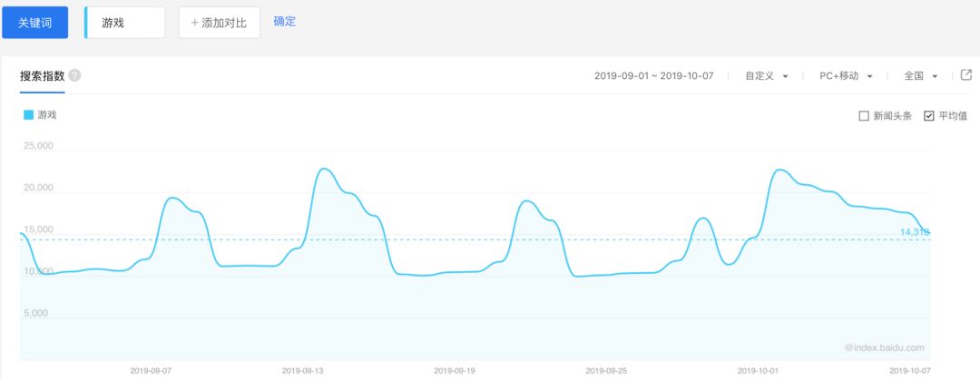Image resolution: width=980 pixels, height=380 pixels.
Task: Click the plus icon in 添加对比
Action: pos(195,23)
